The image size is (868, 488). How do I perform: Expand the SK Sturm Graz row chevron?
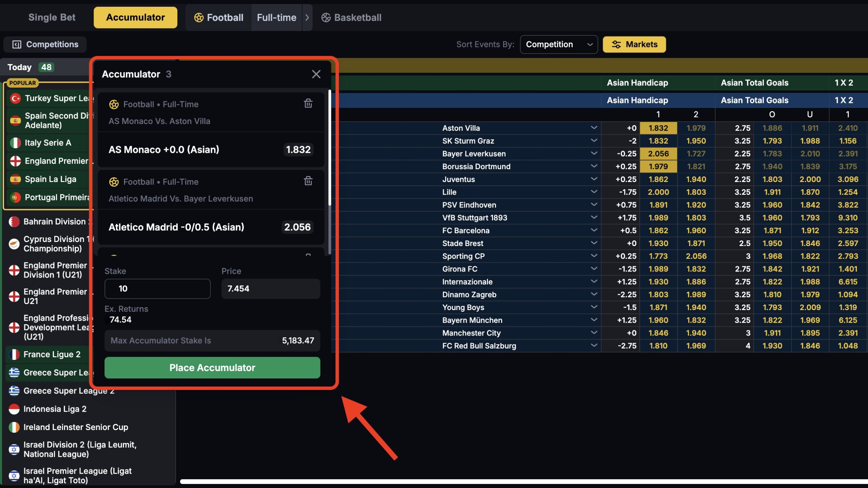pyautogui.click(x=594, y=141)
